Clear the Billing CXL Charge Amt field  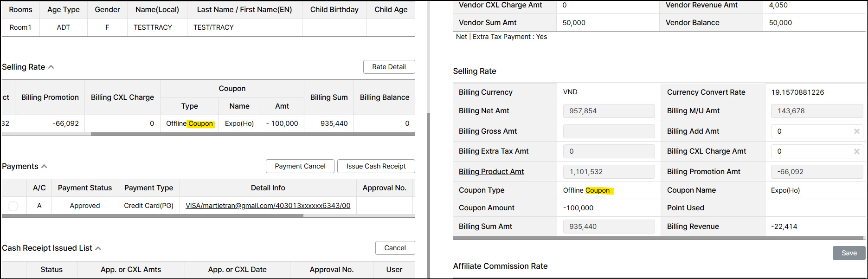tap(856, 151)
